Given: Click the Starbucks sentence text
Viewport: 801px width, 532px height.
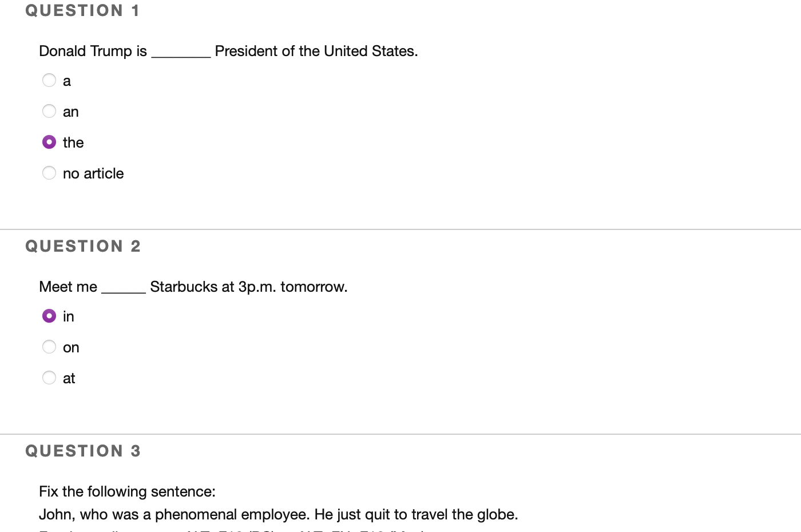Looking at the screenshot, I should coord(193,287).
